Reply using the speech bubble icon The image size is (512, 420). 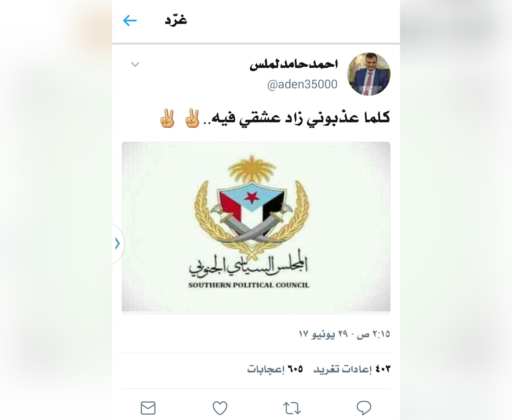[x=364, y=408]
